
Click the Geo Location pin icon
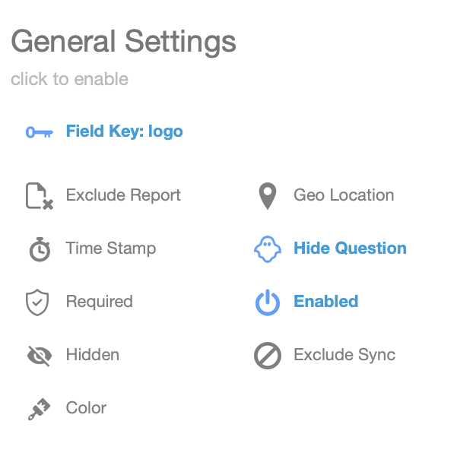point(267,195)
